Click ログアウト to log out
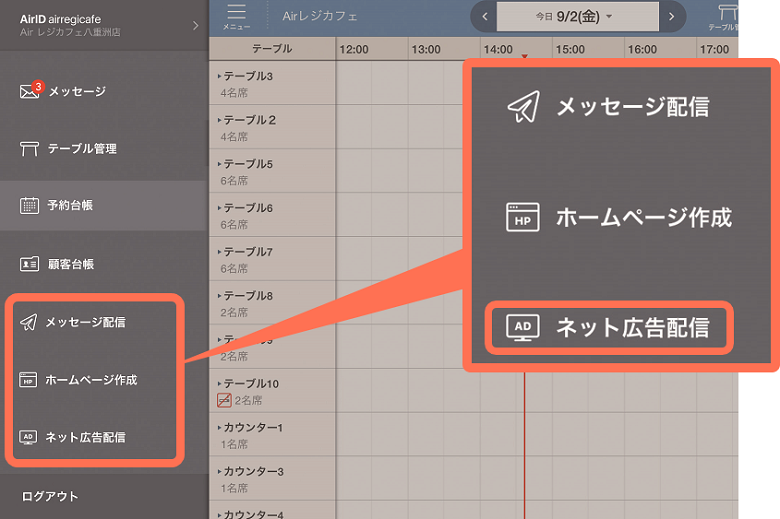 point(50,496)
